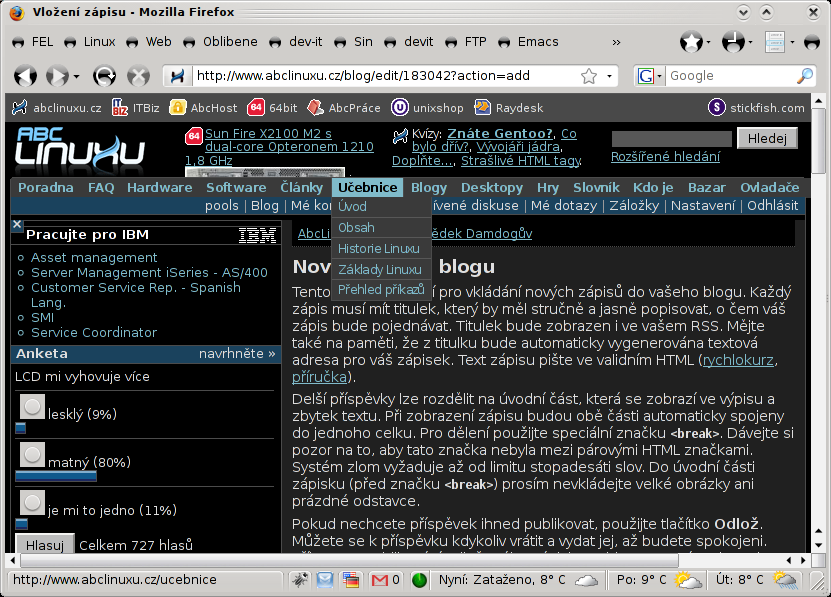Click the horizontal scrollbar thumb
This screenshot has height=597, width=831.
tap(349, 560)
